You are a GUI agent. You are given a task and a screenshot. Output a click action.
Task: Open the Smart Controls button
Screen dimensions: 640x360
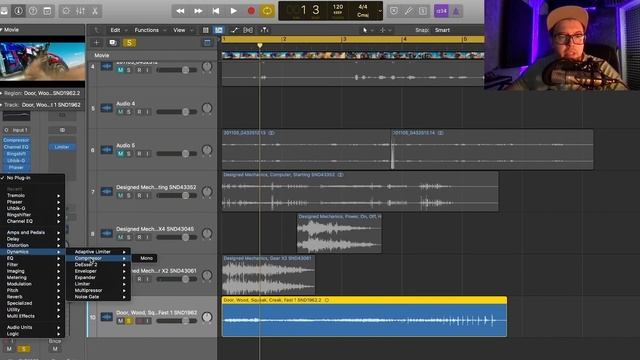click(x=66, y=11)
